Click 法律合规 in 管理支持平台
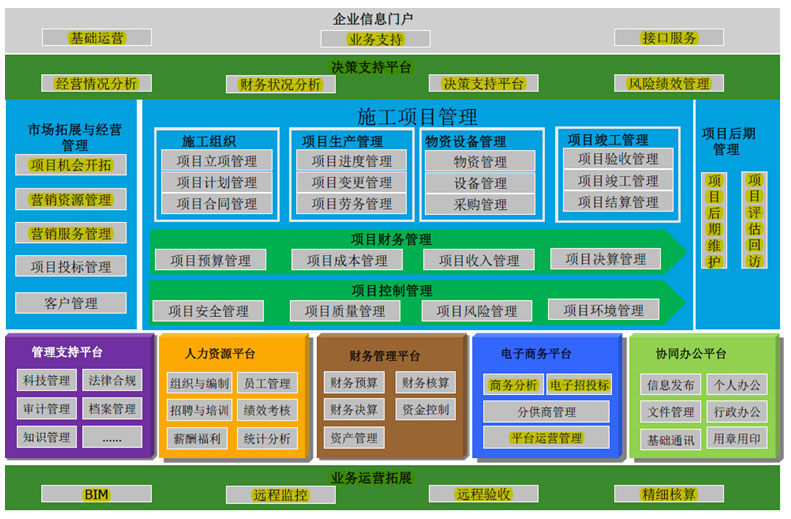Viewport: 791px width, 519px height. (x=112, y=381)
